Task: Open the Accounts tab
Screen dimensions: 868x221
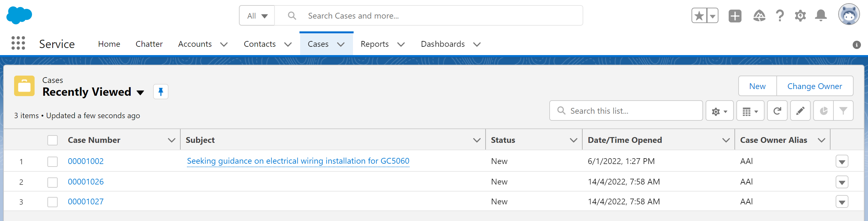Action: point(195,44)
